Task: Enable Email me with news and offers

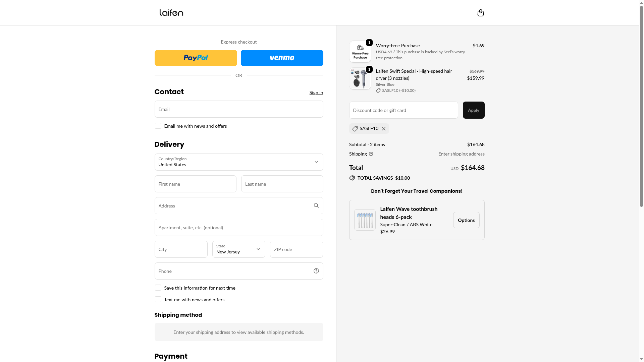Action: [158, 126]
